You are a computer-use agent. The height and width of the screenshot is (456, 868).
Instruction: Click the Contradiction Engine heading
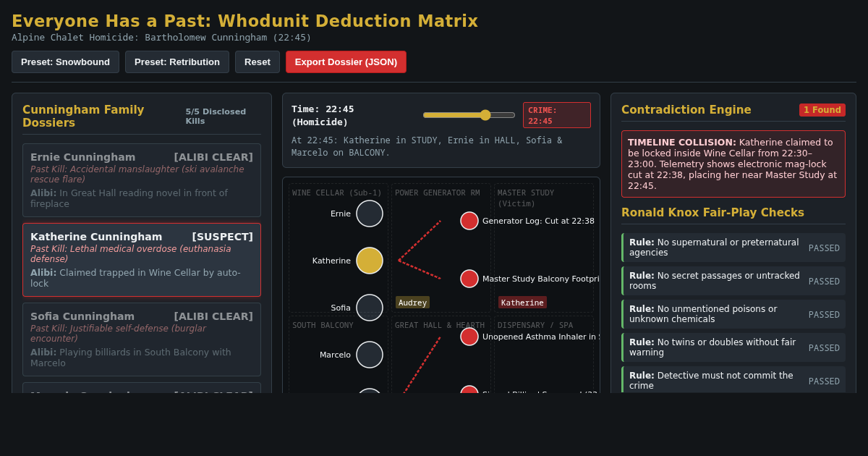click(x=686, y=110)
